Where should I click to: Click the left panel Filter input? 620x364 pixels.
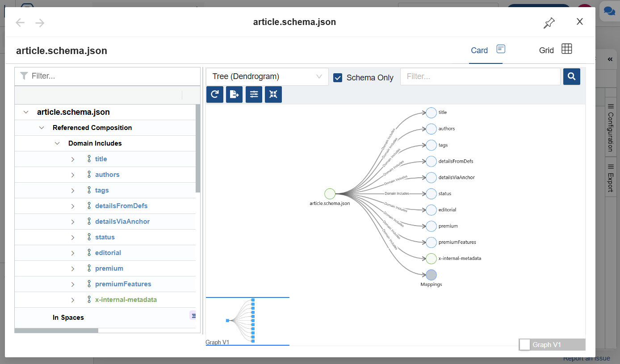[112, 76]
